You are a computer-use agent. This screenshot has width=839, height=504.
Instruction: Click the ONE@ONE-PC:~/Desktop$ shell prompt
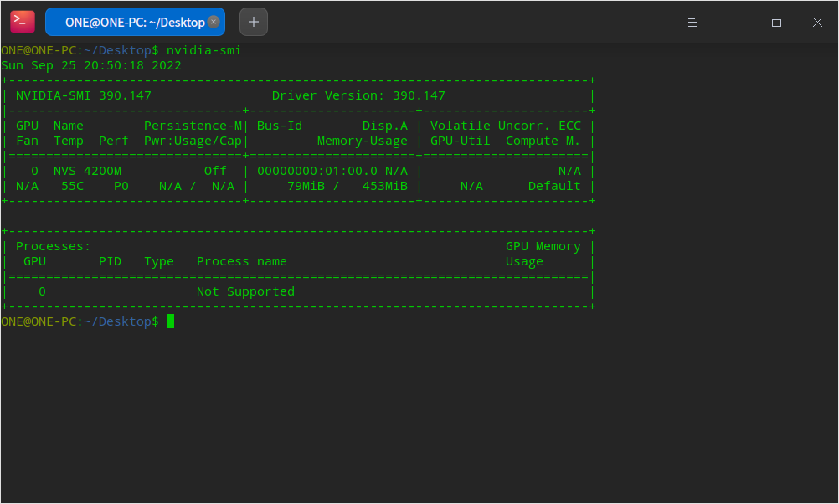pos(80,321)
